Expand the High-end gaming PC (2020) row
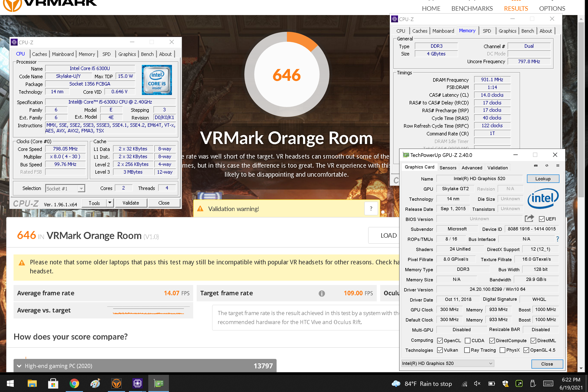This screenshot has height=392, width=588. pyautogui.click(x=145, y=366)
